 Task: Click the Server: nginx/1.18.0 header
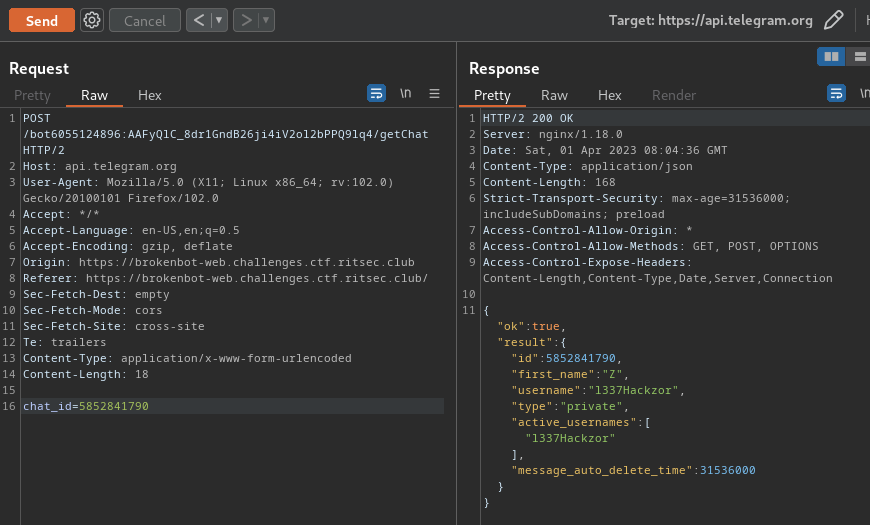pos(553,134)
